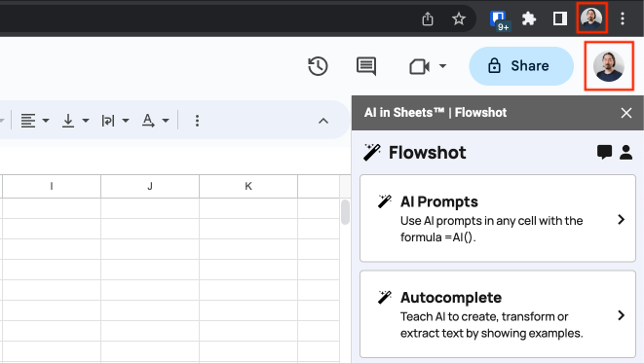
Task: Open the Chrome three-dot menu
Action: tap(623, 18)
